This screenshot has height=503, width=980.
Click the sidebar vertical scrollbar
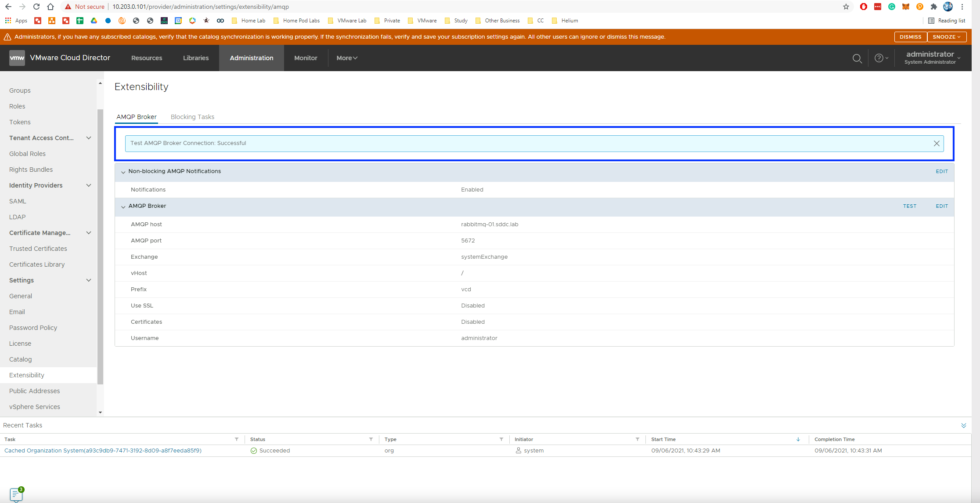pos(100,246)
